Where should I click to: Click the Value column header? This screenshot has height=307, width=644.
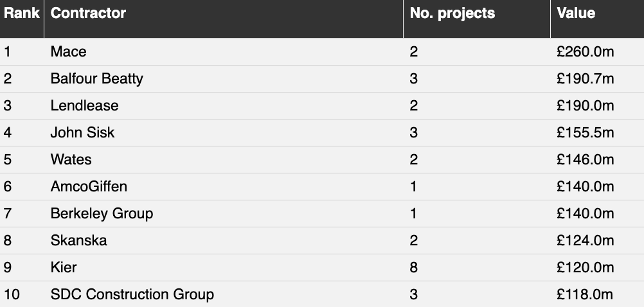pos(576,13)
